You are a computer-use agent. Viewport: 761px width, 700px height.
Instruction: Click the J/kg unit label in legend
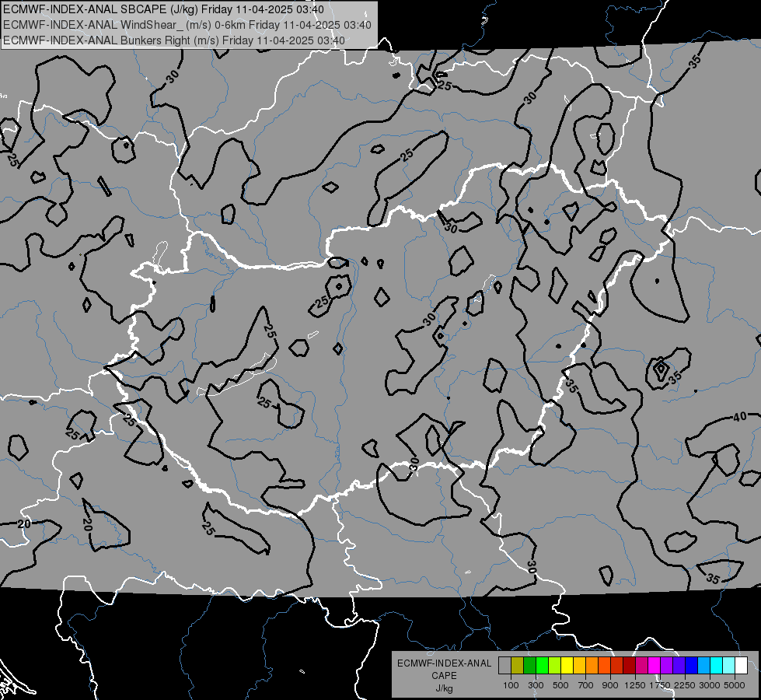click(444, 688)
